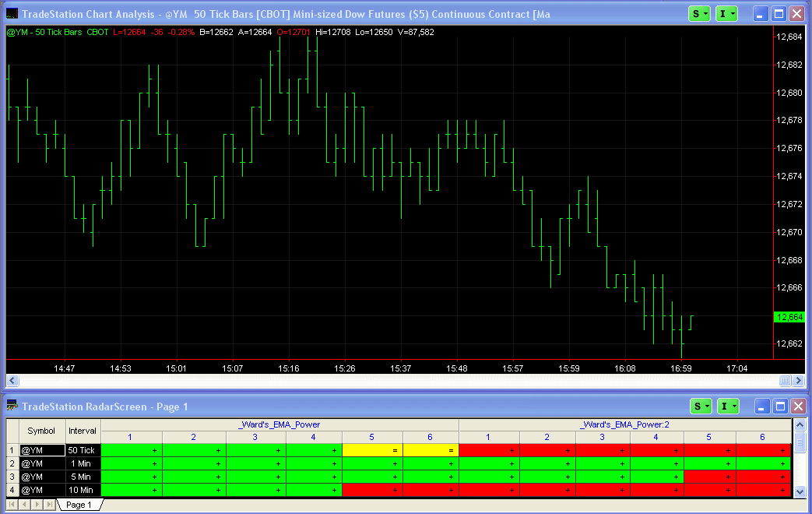Click the Interval column header
Screen dimensions: 812x514
tap(83, 431)
